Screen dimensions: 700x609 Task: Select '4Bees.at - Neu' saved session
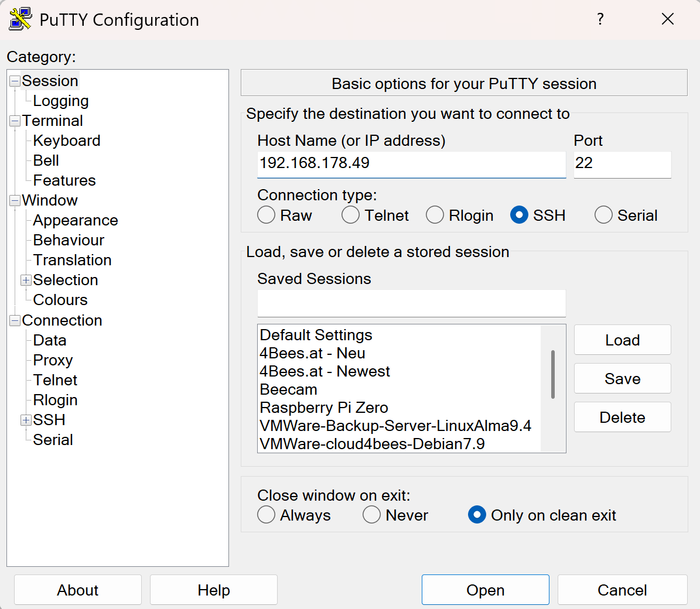tap(399, 353)
